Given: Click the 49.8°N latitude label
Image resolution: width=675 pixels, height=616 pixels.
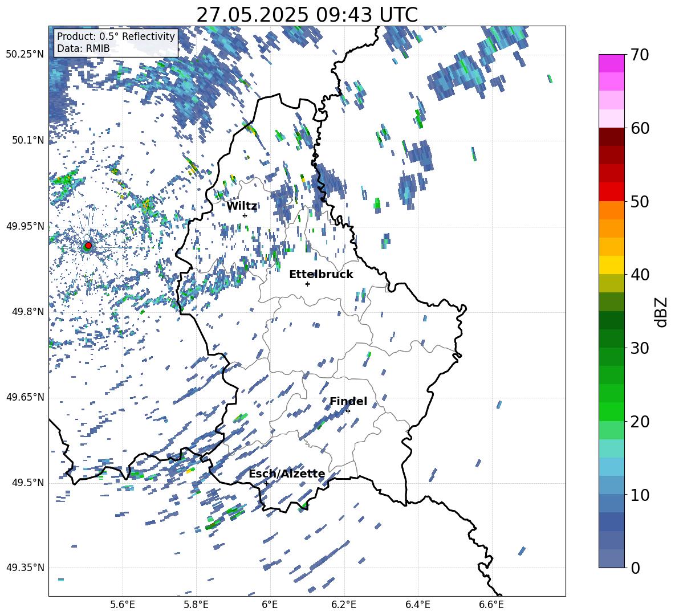Looking at the screenshot, I should tap(29, 312).
